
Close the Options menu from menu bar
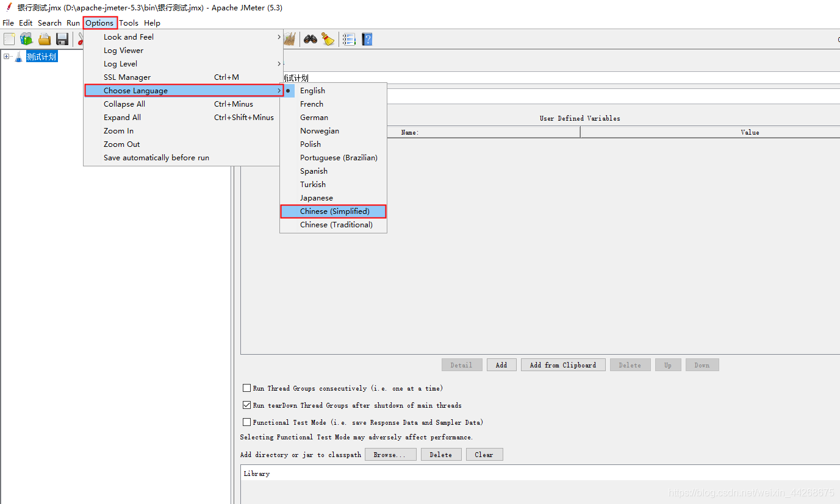tap(99, 23)
